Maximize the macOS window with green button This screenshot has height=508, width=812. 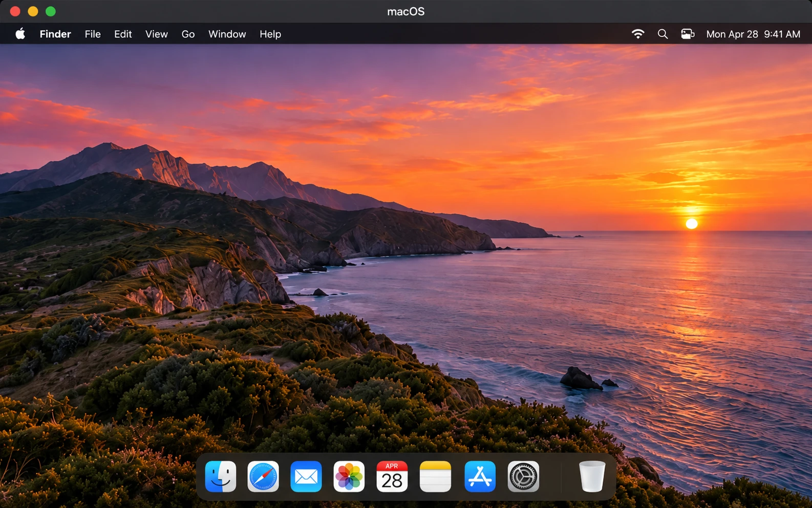(50, 11)
